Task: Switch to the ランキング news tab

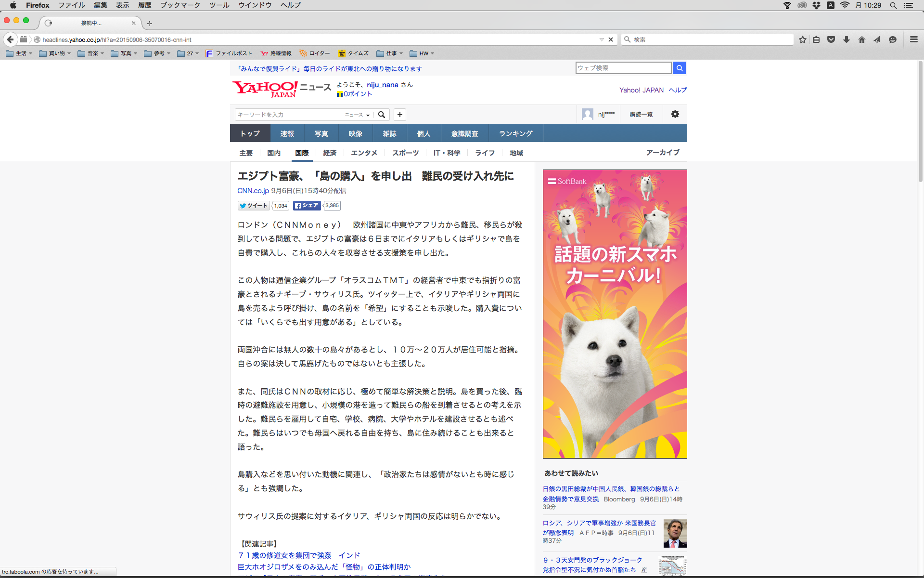Action: coord(515,133)
